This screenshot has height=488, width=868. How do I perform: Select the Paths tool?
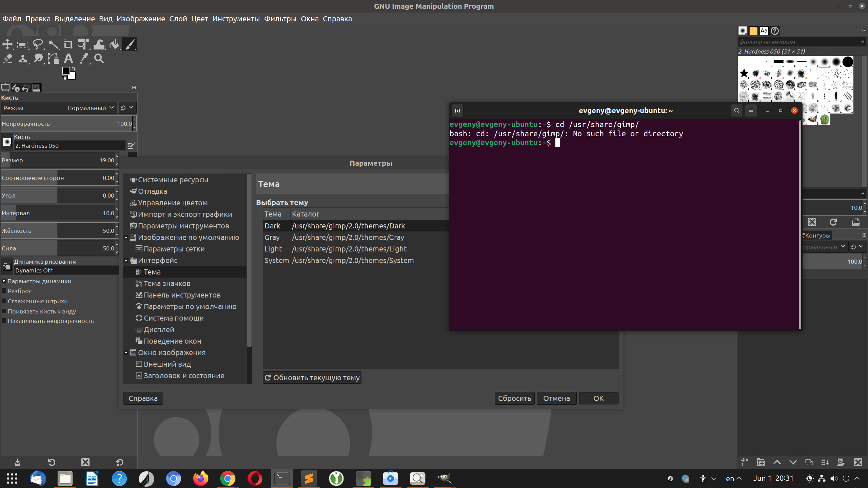tap(53, 59)
